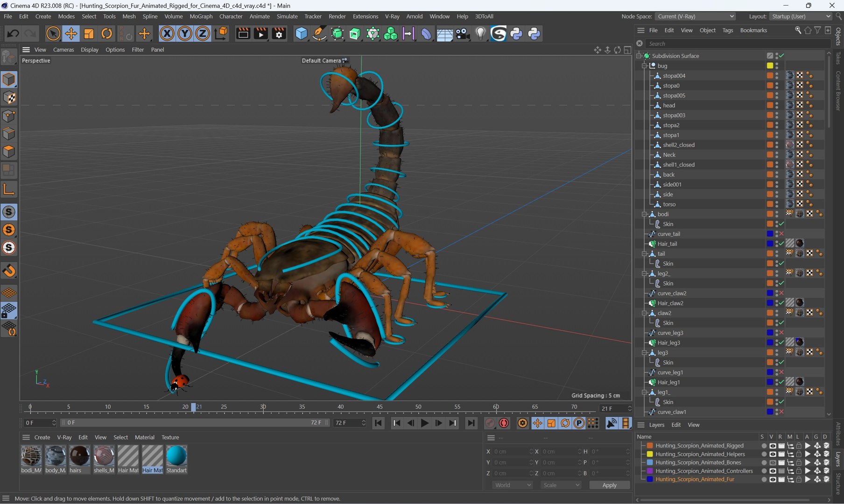Click Render View clapperboard icon
This screenshot has width=844, height=504.
tap(243, 34)
